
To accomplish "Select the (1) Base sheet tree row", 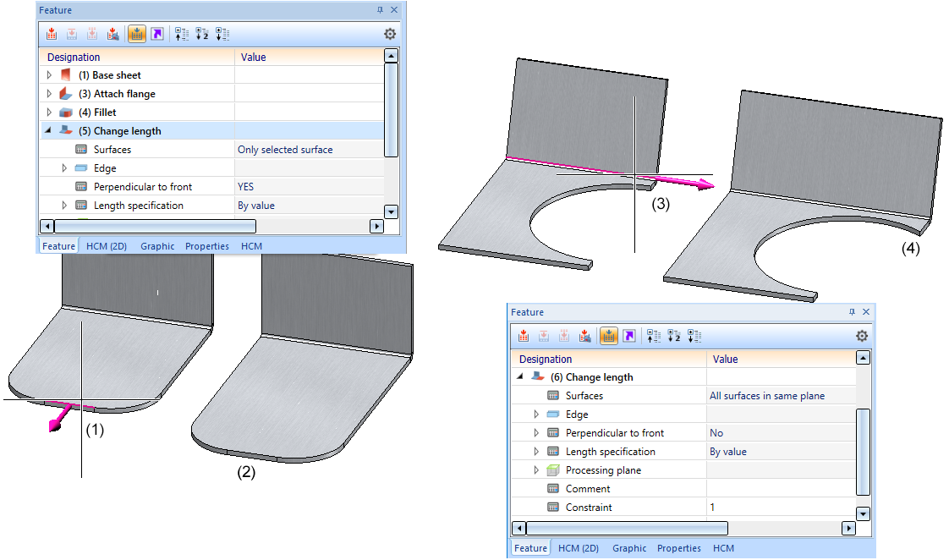I will (x=211, y=75).
